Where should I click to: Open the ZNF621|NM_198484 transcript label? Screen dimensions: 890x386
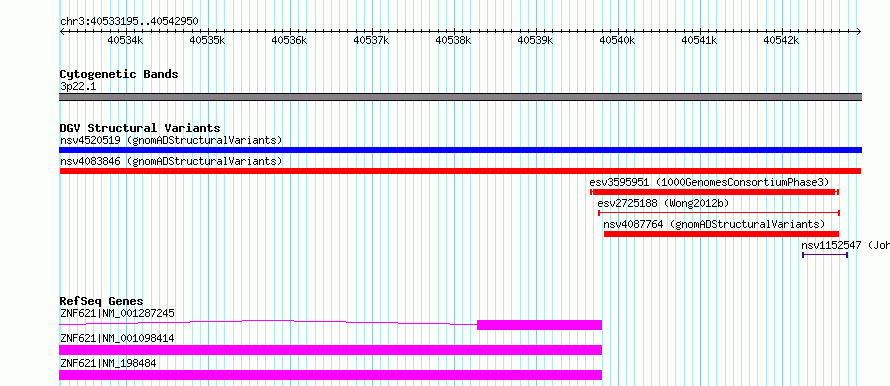[108, 363]
